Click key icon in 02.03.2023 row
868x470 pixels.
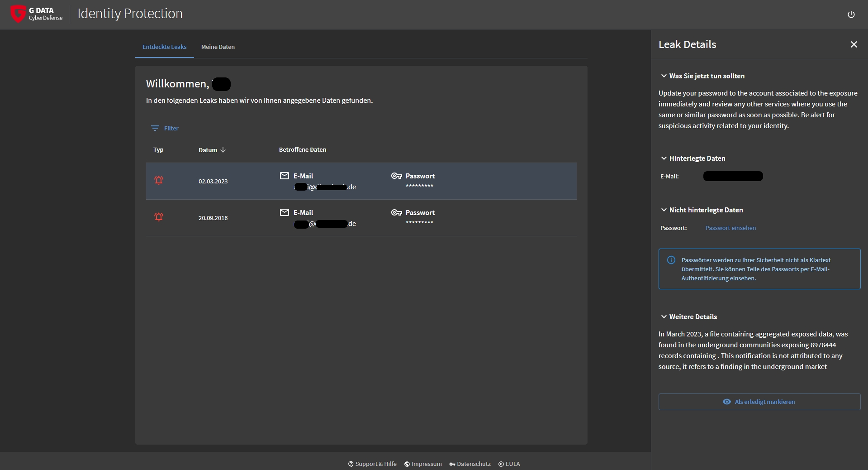[397, 176]
